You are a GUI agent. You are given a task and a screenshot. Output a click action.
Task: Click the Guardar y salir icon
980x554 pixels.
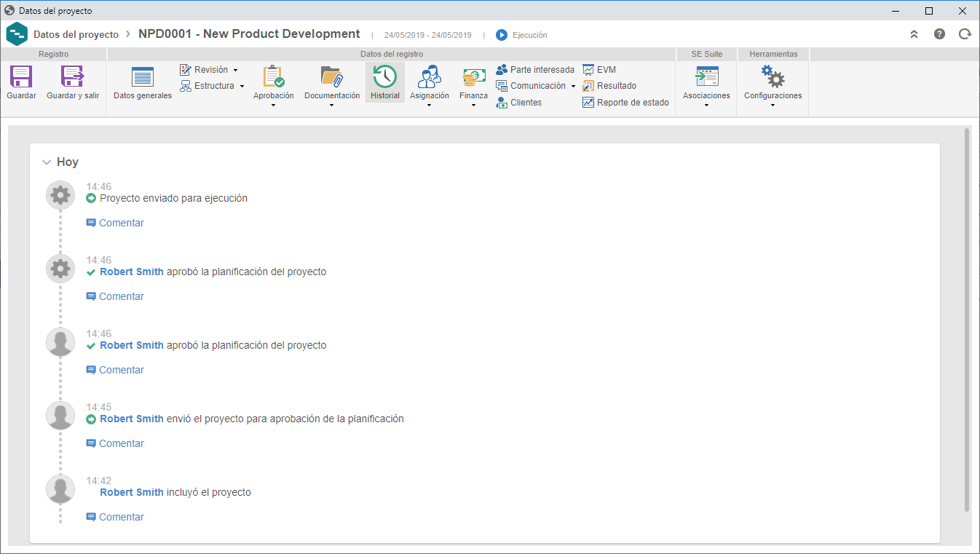coord(73,76)
